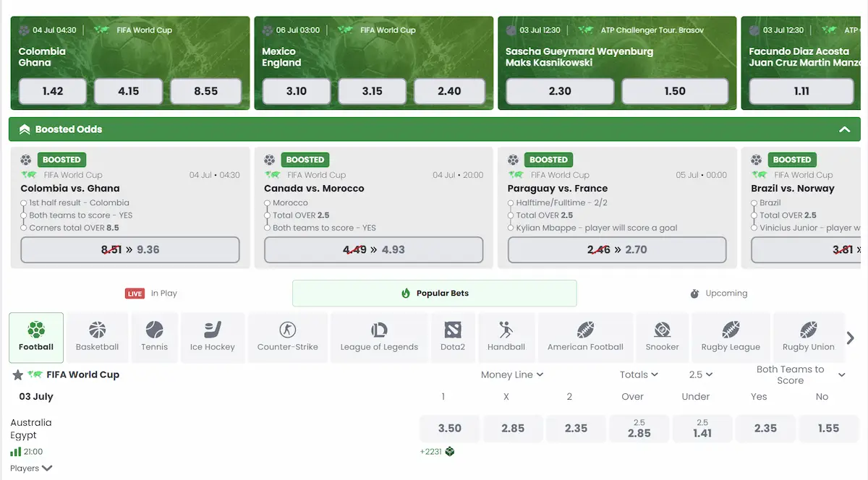Pick Sascha Gueymard Wayenburg at 2.30
Image resolution: width=868 pixels, height=480 pixels.
pos(560,92)
